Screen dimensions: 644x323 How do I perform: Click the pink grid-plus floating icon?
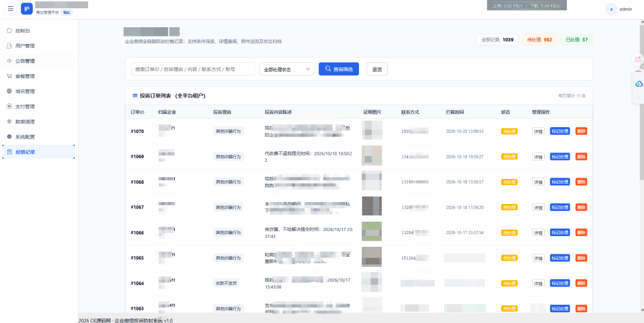638,60
